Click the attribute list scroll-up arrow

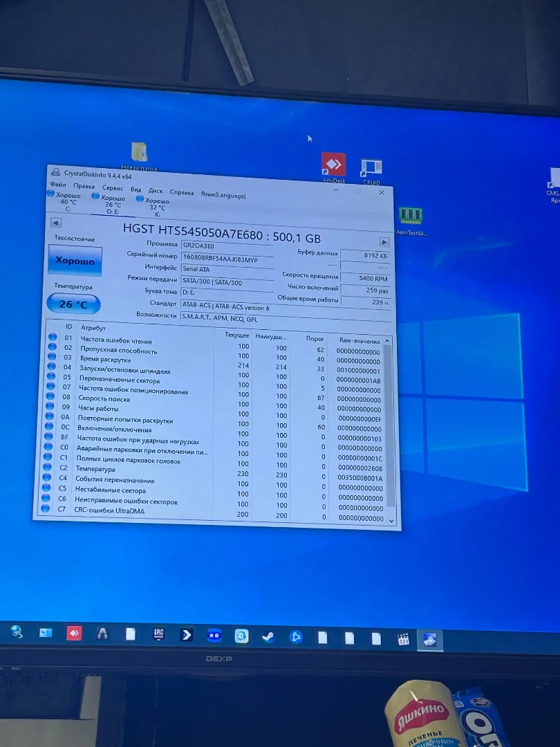click(x=387, y=341)
